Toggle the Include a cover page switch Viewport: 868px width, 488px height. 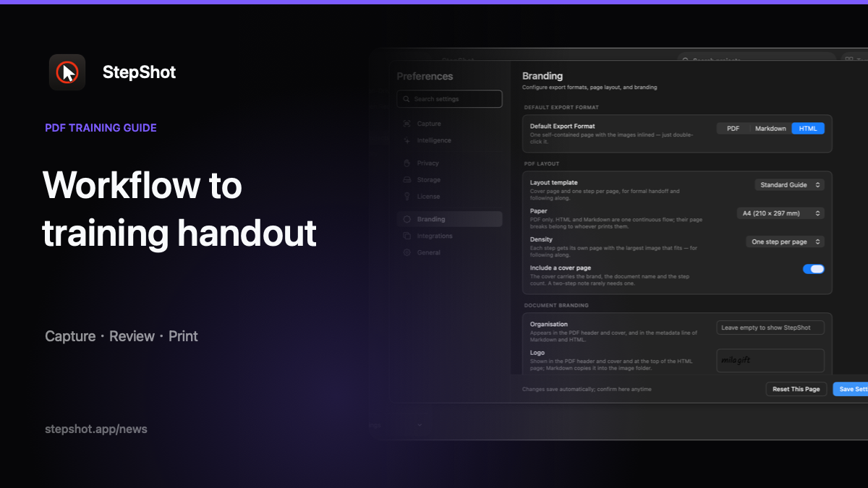click(x=814, y=269)
